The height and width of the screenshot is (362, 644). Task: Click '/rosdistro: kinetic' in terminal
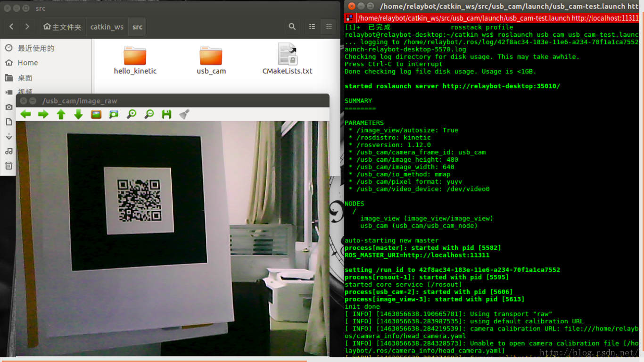pyautogui.click(x=393, y=138)
